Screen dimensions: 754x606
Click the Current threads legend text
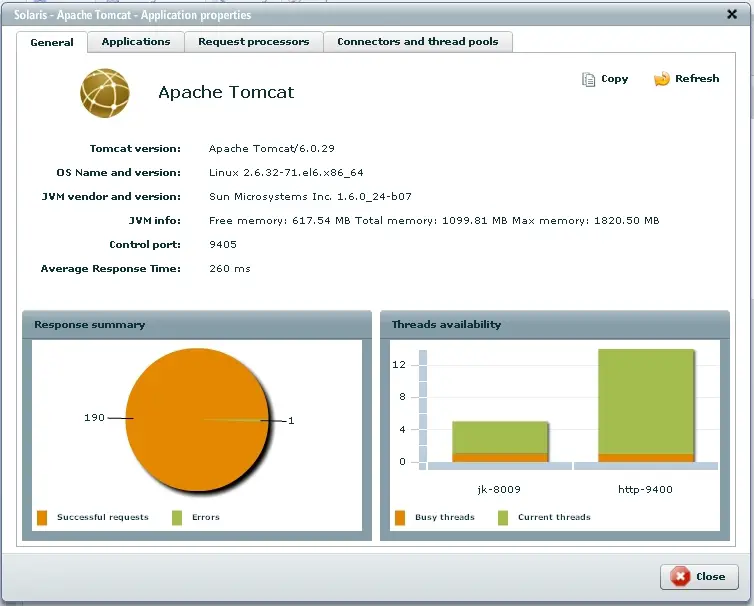pyautogui.click(x=554, y=518)
